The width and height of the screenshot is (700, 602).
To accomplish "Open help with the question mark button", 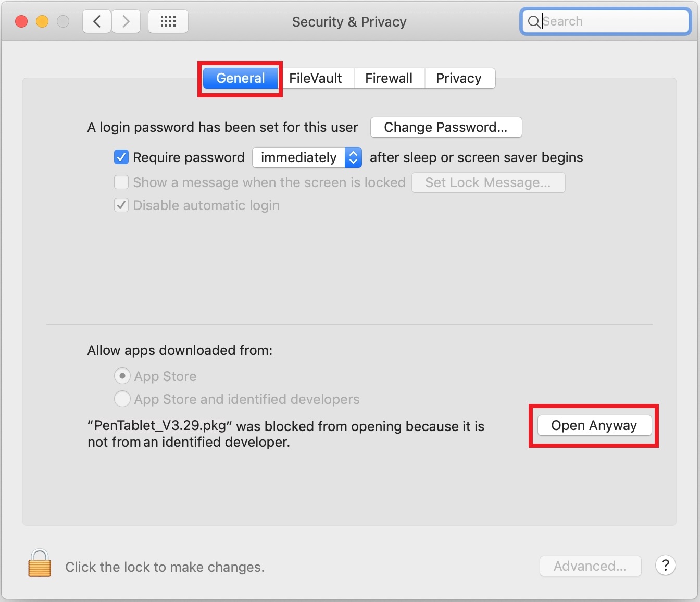I will point(666,565).
